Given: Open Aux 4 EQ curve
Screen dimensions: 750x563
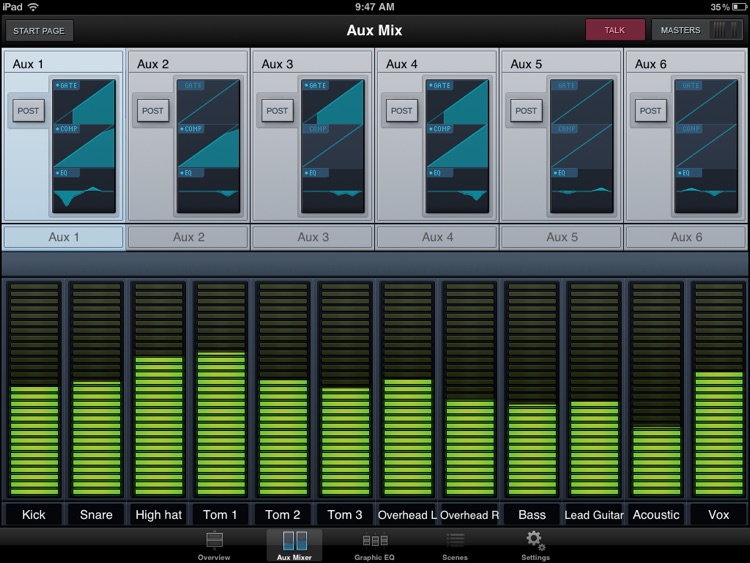Looking at the screenshot, I should click(457, 190).
